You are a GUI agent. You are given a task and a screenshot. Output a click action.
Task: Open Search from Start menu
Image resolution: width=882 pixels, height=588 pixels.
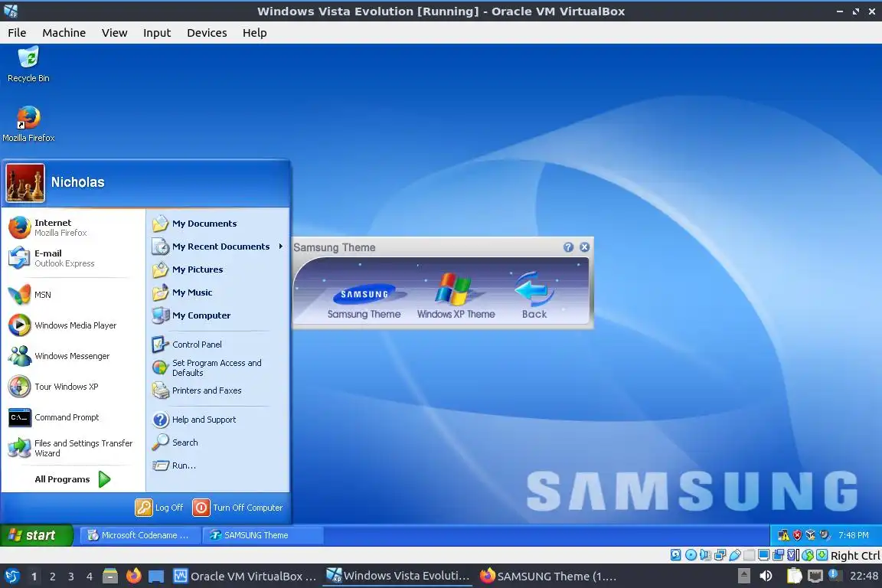(x=218, y=443)
